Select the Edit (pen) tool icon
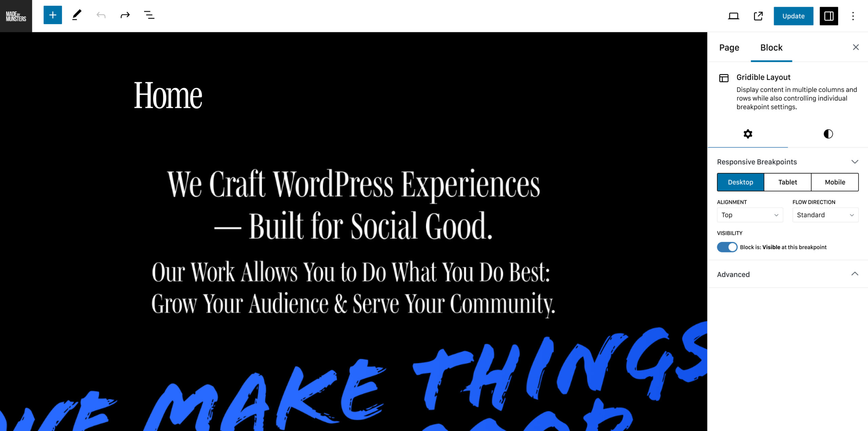868x431 pixels. [77, 15]
